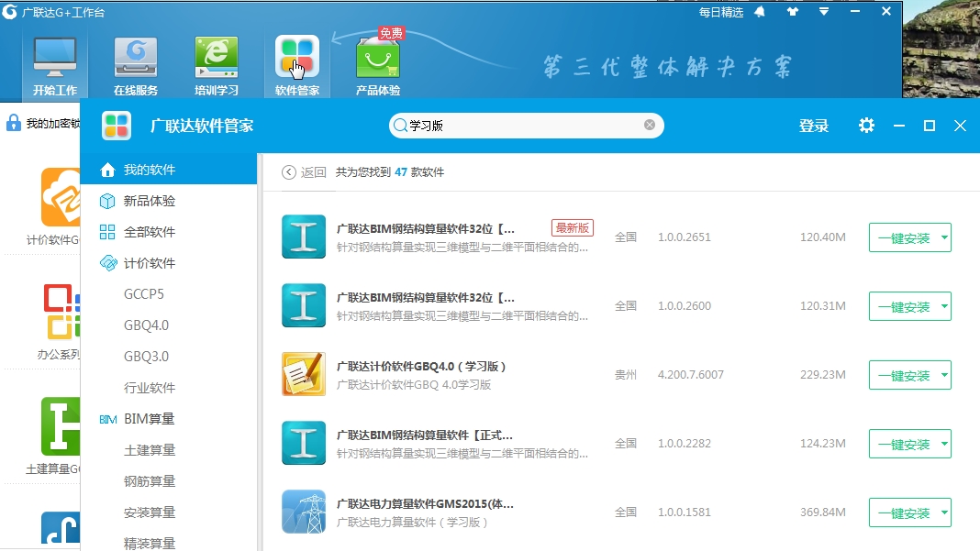
Task: Click the BIM钢结构 icon for version 1.0.0.2282
Action: 304,443
